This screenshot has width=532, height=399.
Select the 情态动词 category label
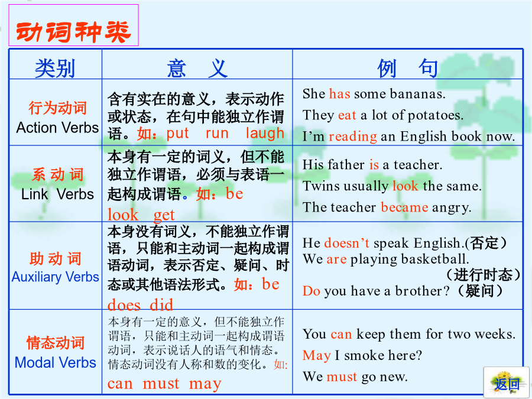click(56, 343)
